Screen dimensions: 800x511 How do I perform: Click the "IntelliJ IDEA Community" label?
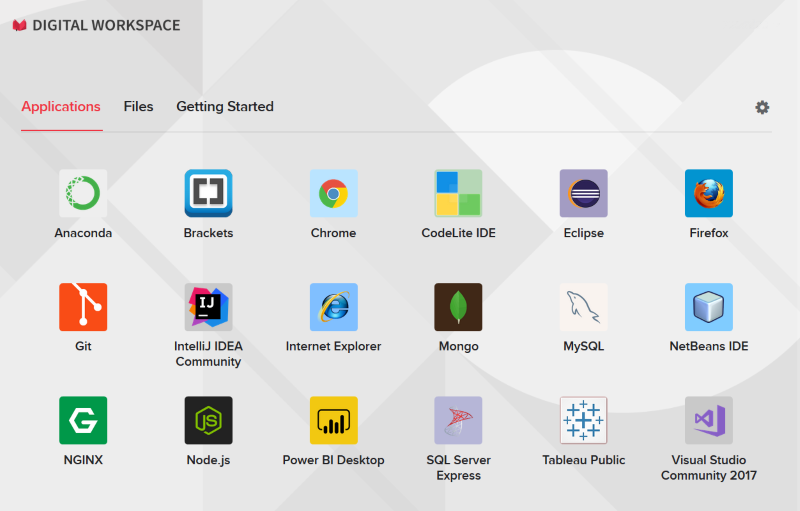coord(208,353)
